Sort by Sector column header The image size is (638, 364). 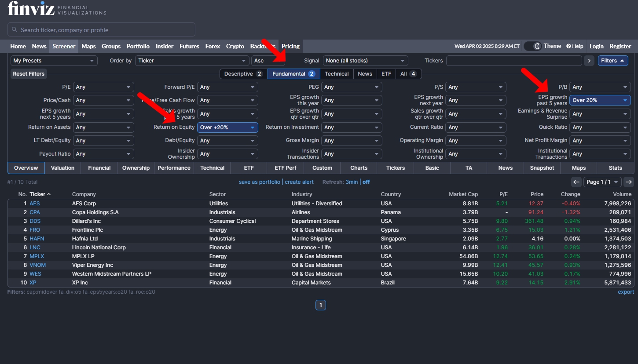218,194
